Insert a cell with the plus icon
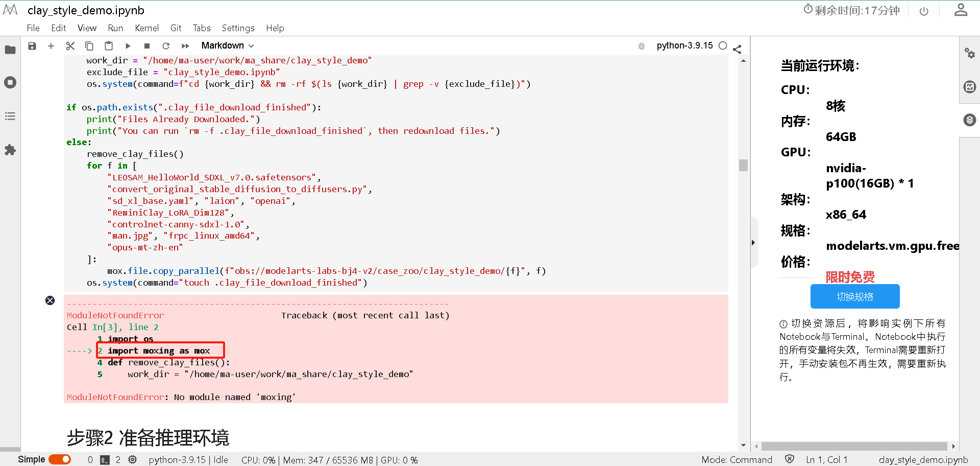Screen dimensions: 980x466 point(51,46)
